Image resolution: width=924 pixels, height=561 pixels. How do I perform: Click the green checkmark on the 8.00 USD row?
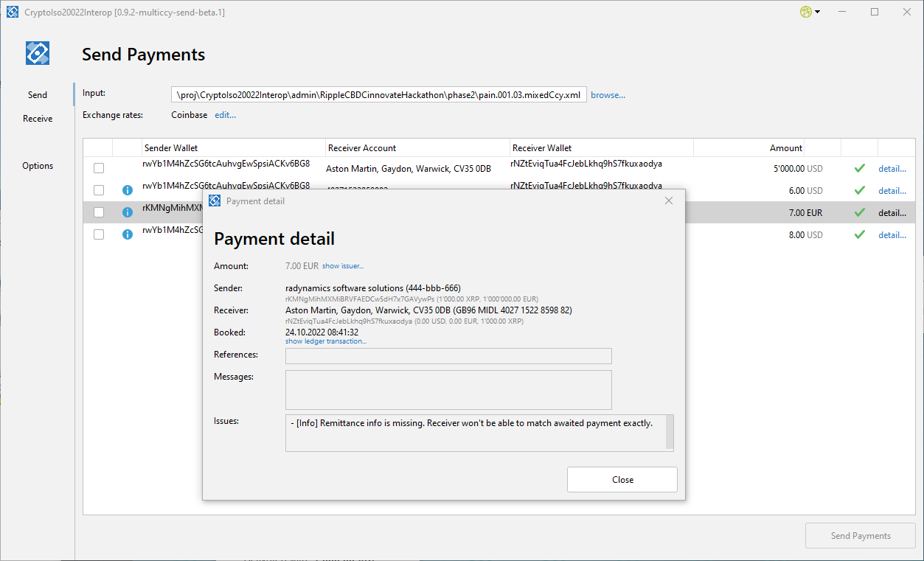click(x=859, y=234)
